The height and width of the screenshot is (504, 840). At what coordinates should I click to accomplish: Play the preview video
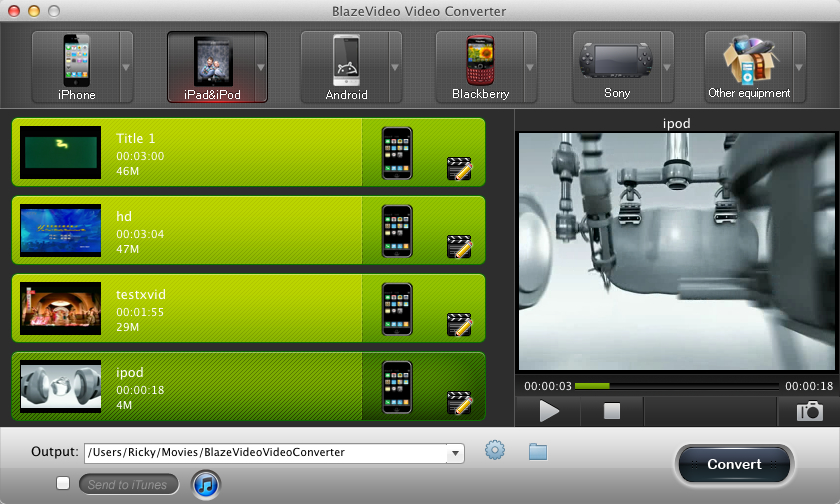[549, 411]
